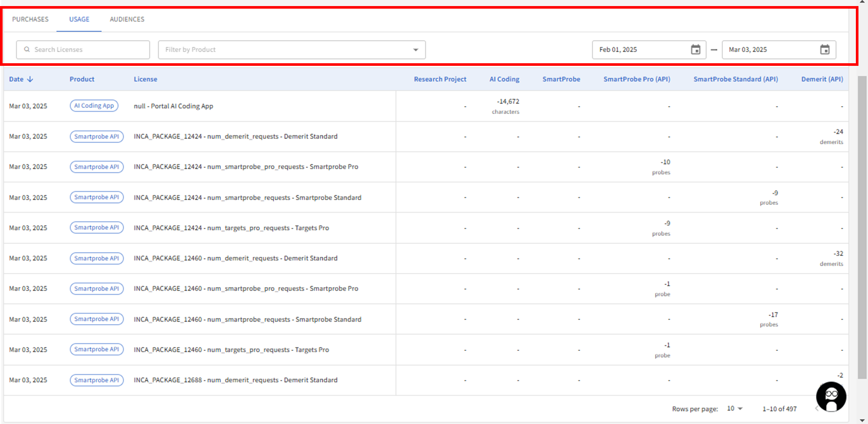Select the INCA_PACKAGE_12460 num_demerit_requests license text

[x=235, y=258]
